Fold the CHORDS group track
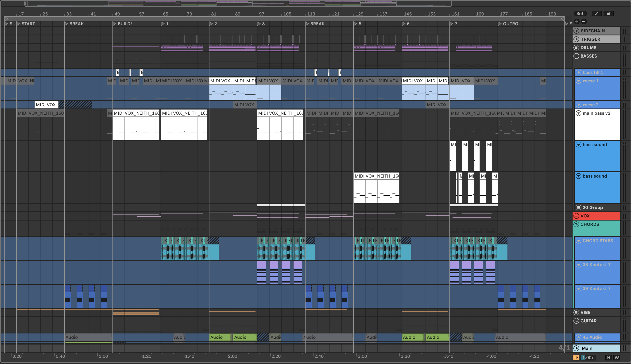This screenshot has height=364, width=631. click(576, 224)
